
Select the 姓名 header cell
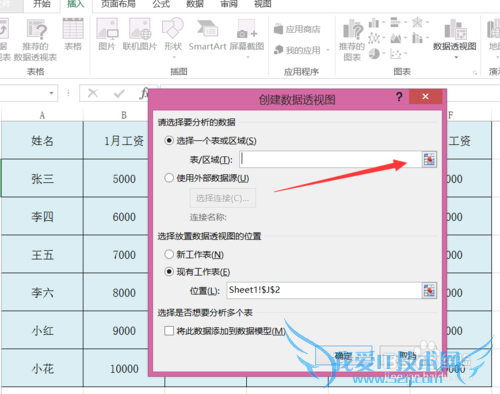42,140
